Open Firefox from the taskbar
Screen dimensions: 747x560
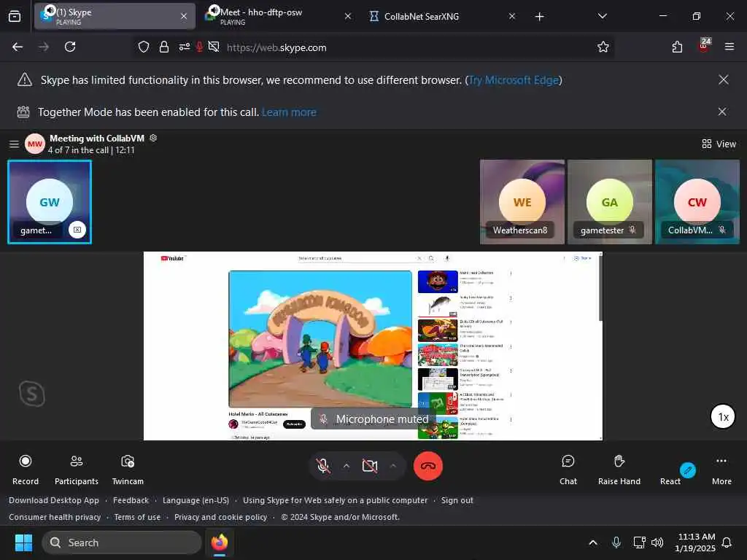[x=219, y=542]
